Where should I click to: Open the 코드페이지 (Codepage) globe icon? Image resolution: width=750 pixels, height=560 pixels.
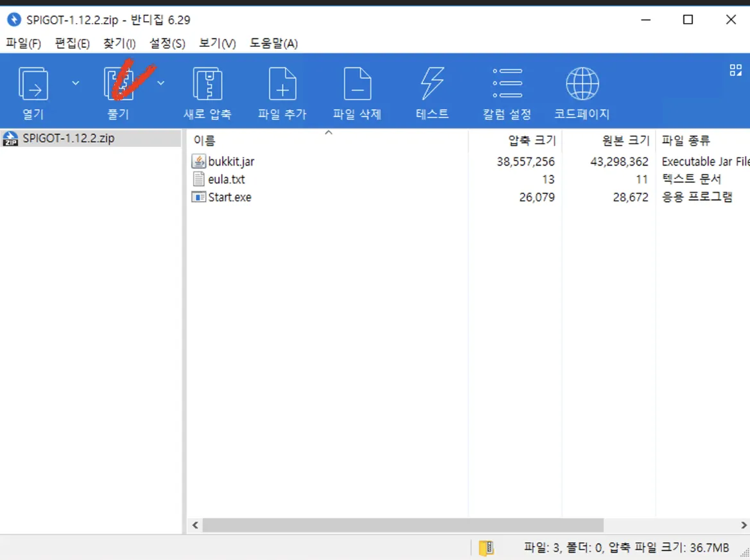click(x=582, y=83)
